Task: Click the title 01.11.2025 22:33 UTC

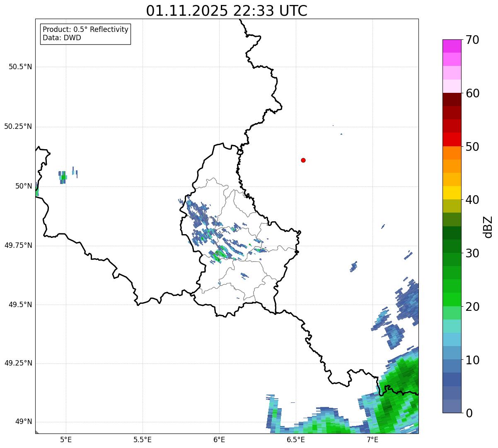Action: (x=227, y=11)
